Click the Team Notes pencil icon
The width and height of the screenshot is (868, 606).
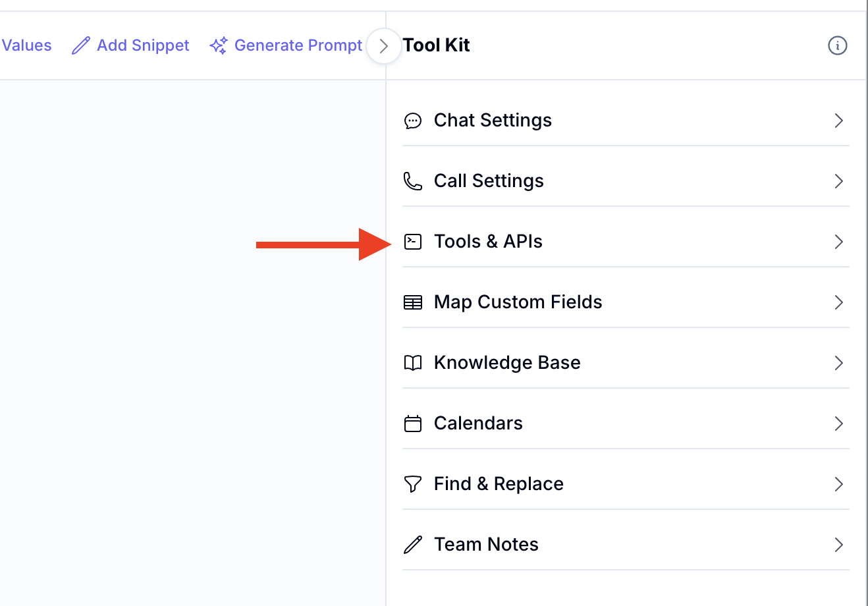click(x=413, y=545)
